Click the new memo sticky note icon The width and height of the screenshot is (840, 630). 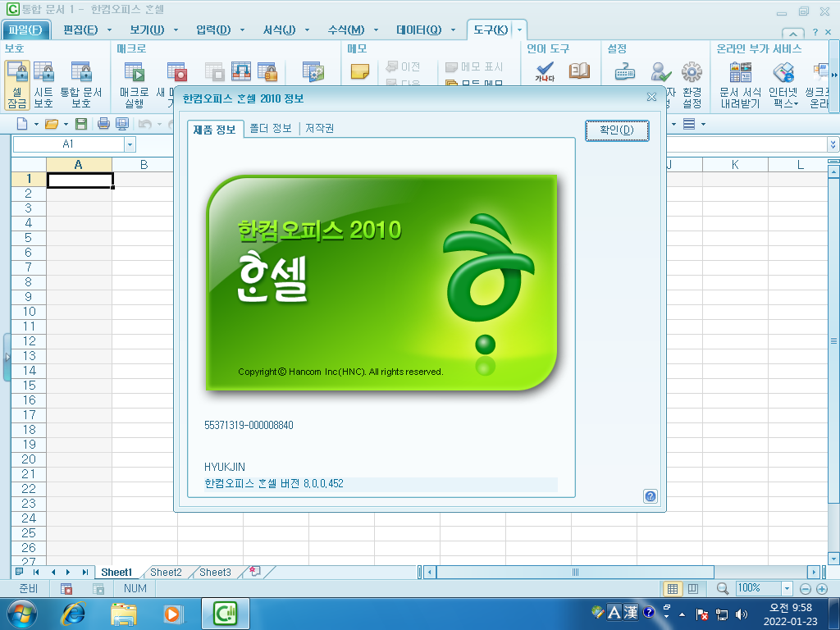(359, 71)
